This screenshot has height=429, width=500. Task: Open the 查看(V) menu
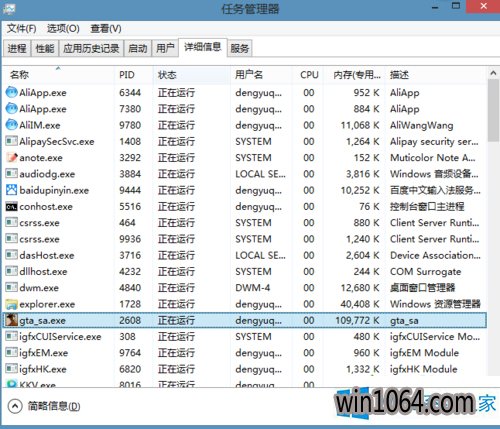[106, 29]
